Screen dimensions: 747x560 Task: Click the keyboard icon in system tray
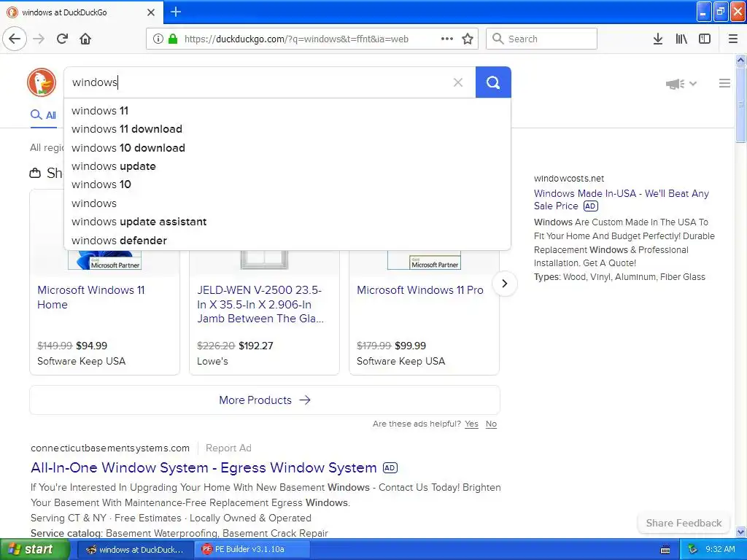665,550
